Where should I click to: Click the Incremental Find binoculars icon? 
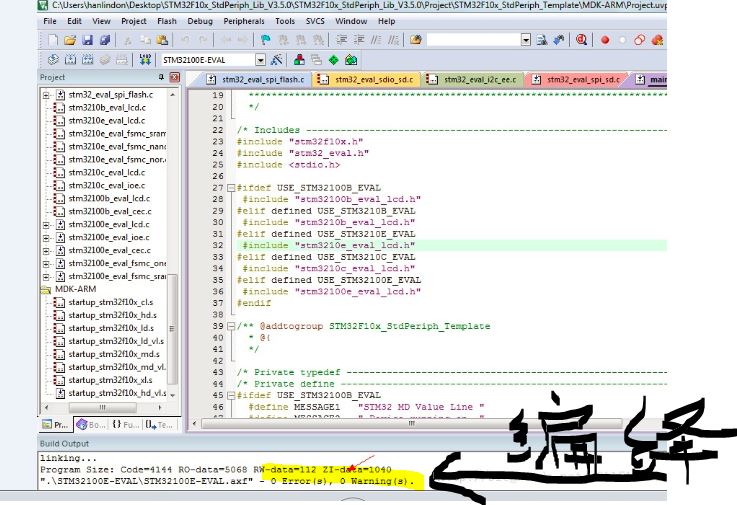(x=559, y=40)
